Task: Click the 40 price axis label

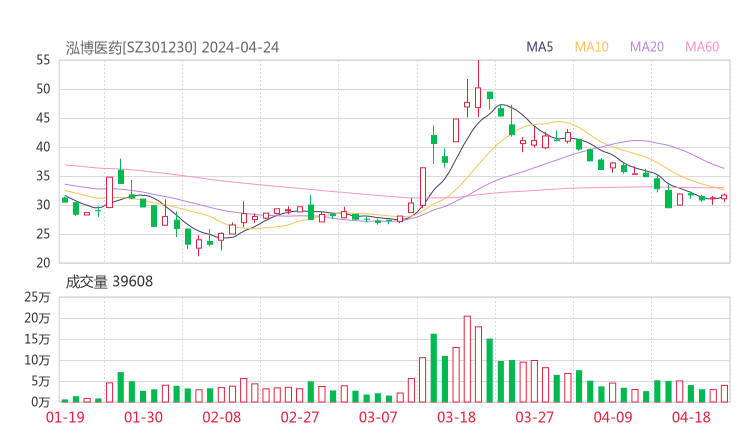Action: click(43, 147)
